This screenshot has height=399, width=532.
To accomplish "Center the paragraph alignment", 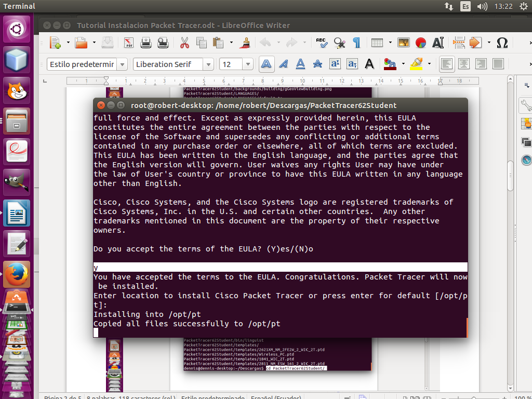I will (x=464, y=64).
